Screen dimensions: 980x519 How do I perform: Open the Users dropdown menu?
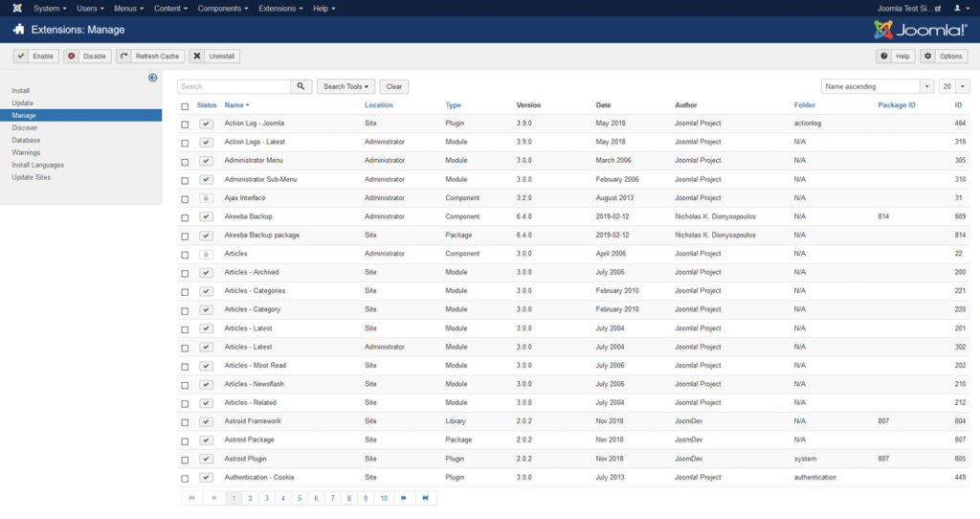[x=90, y=8]
